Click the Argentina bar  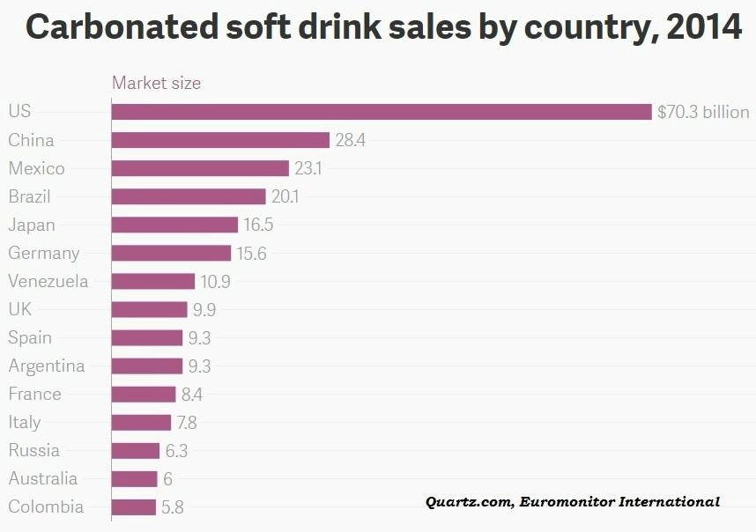pos(147,366)
